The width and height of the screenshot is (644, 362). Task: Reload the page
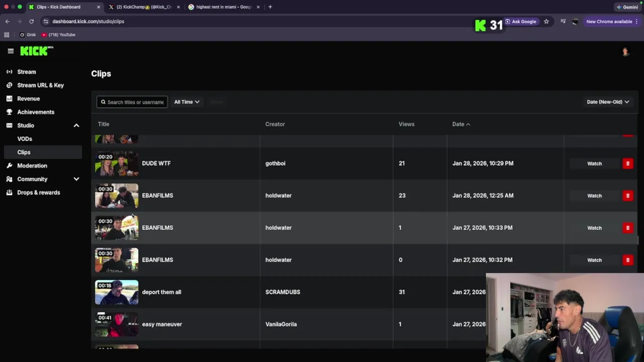click(x=31, y=22)
